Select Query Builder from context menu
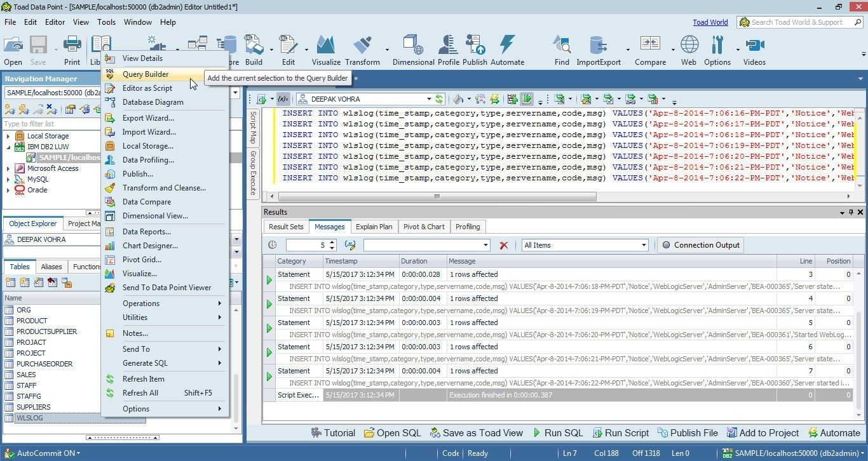This screenshot has width=868, height=461. click(x=165, y=74)
